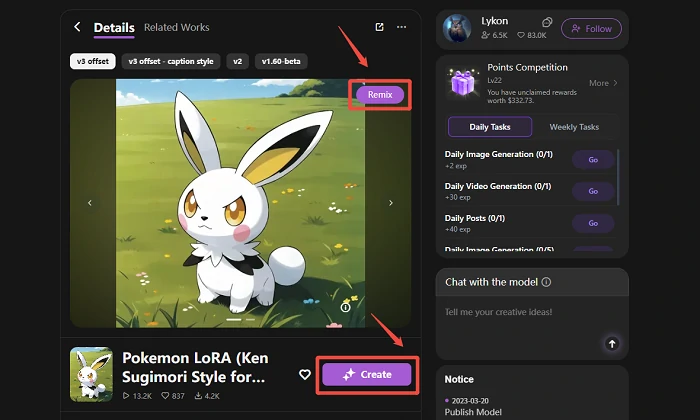Select the v1.60-beta version chip
Viewport: 700px width, 420px height.
pyautogui.click(x=281, y=61)
